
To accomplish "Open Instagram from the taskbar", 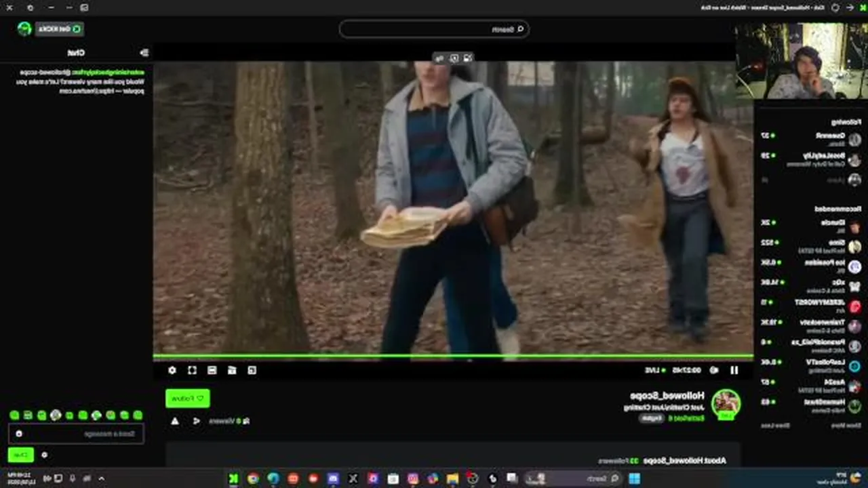I will coord(413,479).
